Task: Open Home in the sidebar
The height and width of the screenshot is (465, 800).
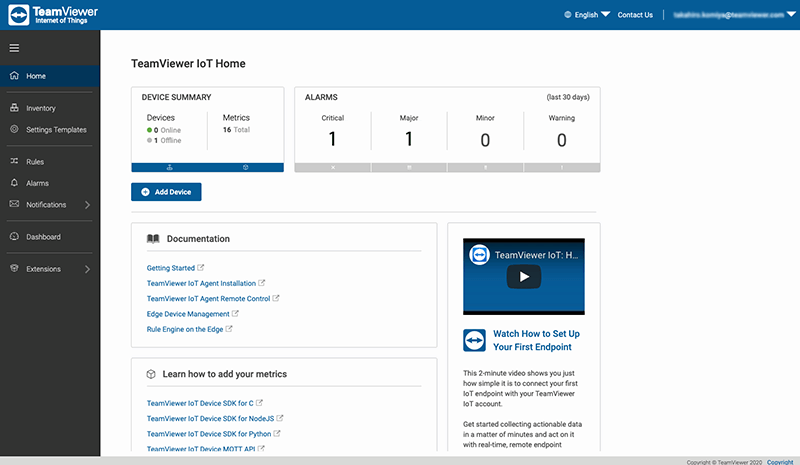Action: [50, 76]
